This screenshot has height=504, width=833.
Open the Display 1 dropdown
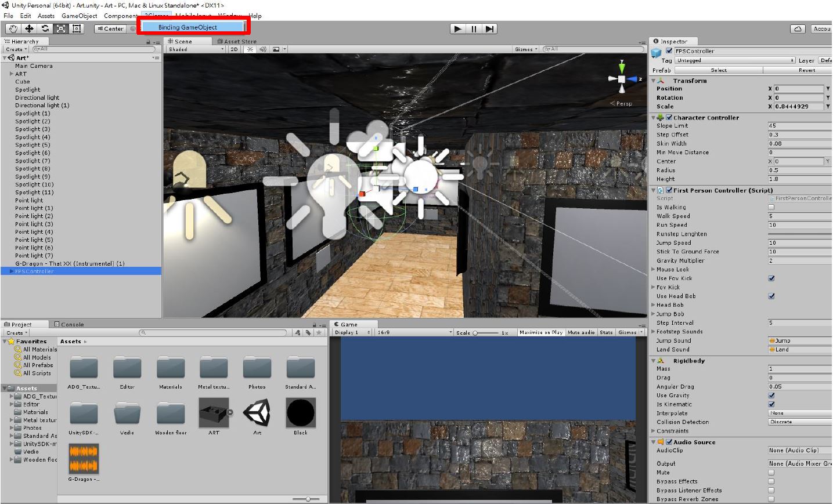[x=353, y=333]
